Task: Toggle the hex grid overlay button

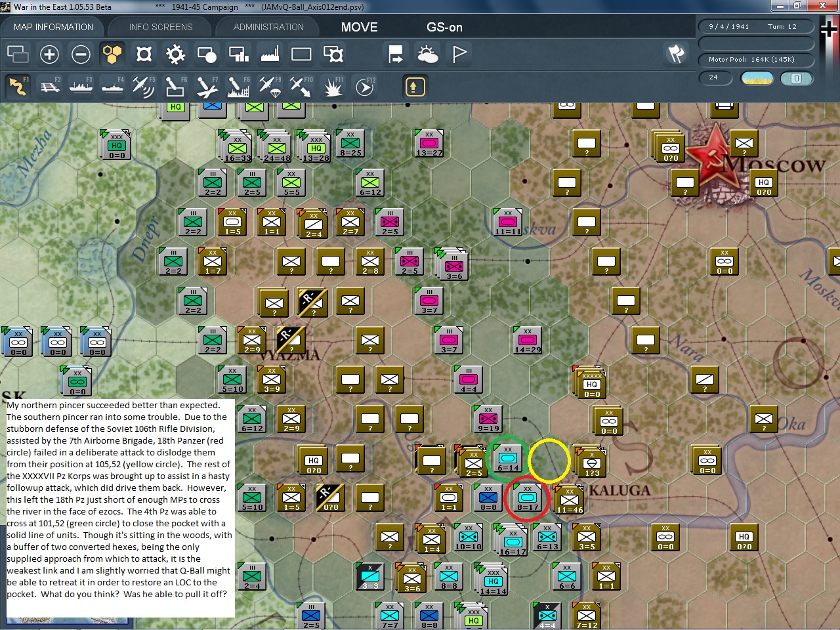Action: (112, 54)
